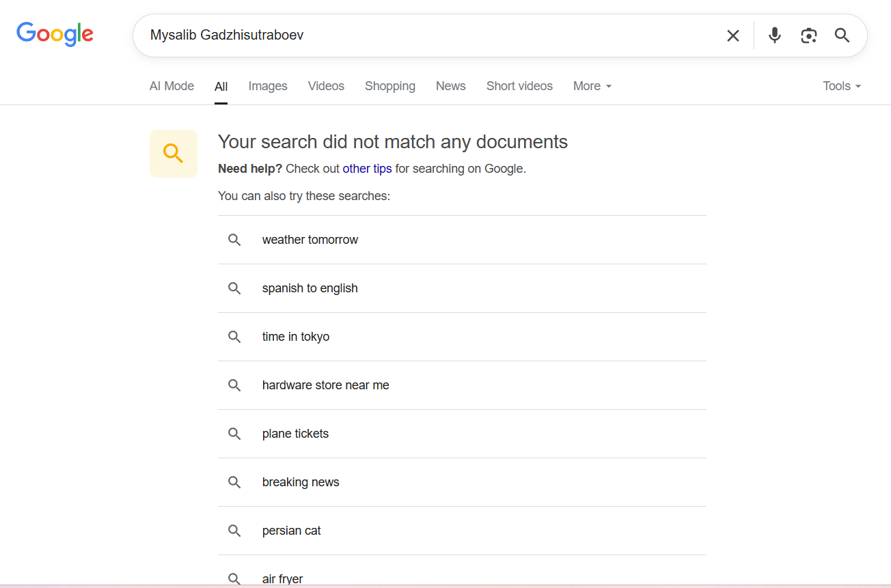Open the Videos tab
This screenshot has width=891, height=588.
coord(326,86)
